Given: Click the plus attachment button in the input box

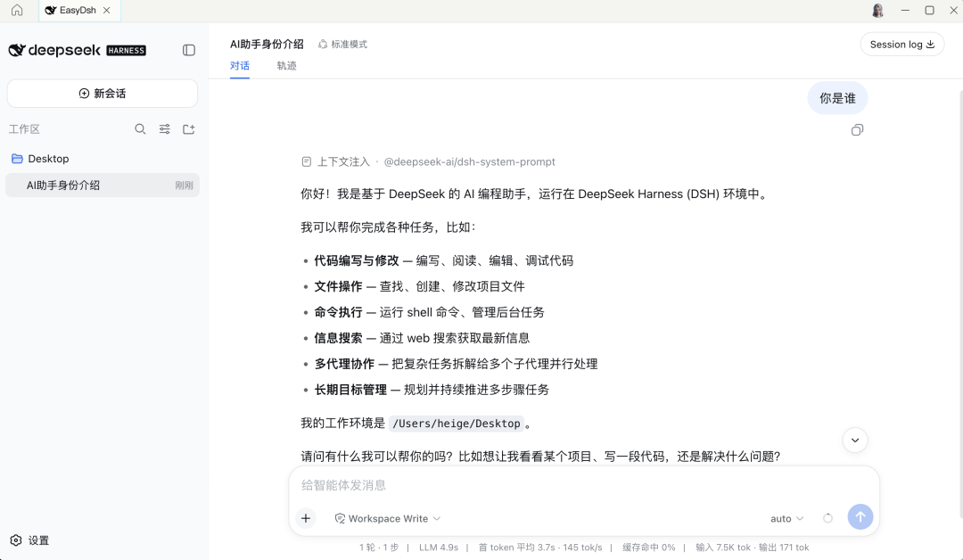Looking at the screenshot, I should click(x=306, y=518).
